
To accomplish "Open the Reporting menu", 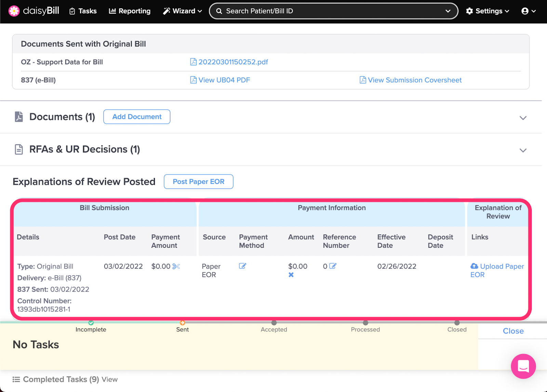I will [x=130, y=11].
